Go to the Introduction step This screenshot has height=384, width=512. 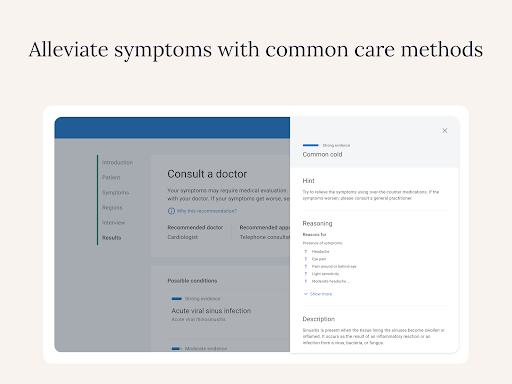[x=117, y=162]
